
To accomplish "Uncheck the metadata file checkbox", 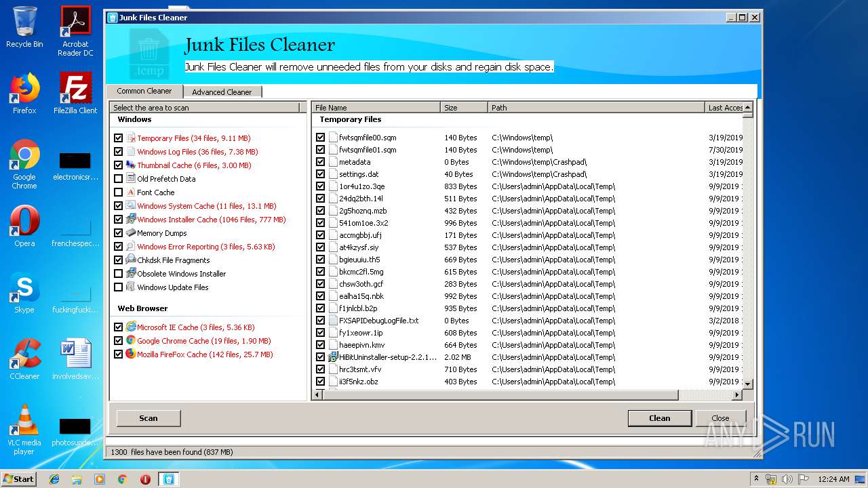I will click(x=321, y=162).
